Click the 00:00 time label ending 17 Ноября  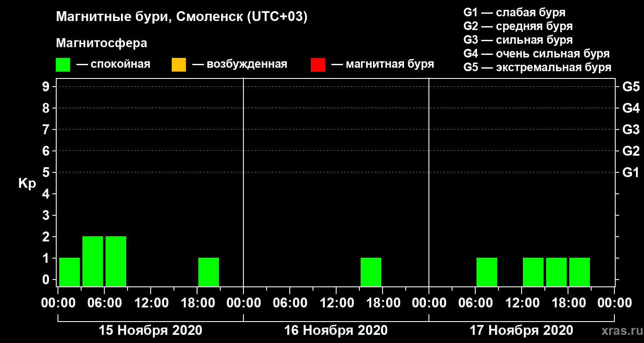tap(614, 303)
